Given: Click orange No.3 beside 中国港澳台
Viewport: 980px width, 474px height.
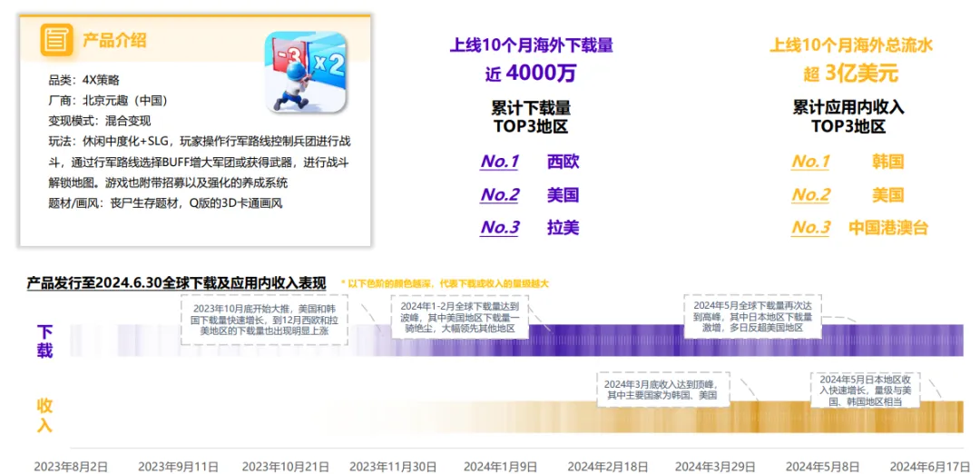Looking at the screenshot, I should (810, 227).
